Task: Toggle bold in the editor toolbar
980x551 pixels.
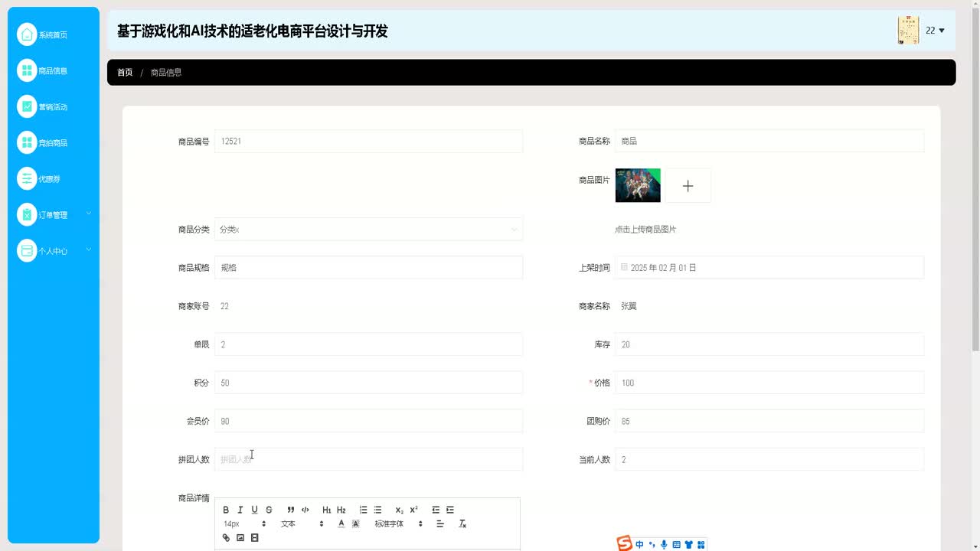Action: click(226, 510)
